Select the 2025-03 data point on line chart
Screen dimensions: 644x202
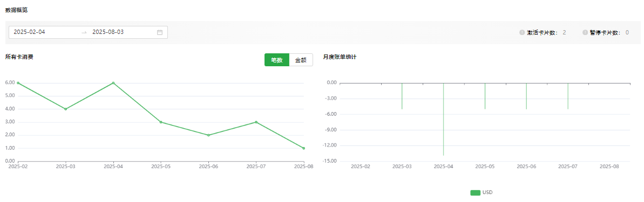click(66, 109)
